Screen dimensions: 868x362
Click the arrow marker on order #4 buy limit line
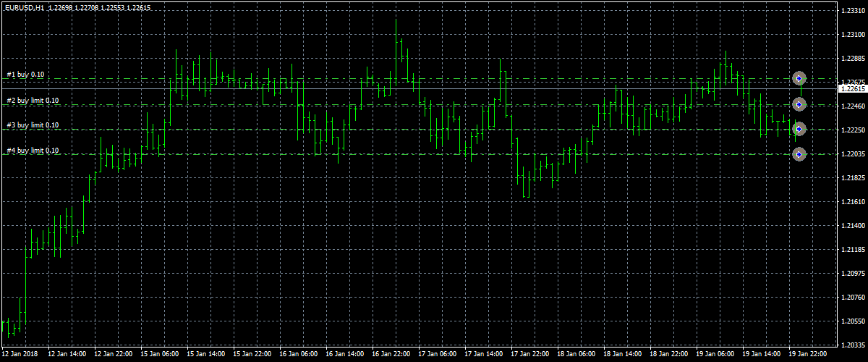(x=799, y=154)
